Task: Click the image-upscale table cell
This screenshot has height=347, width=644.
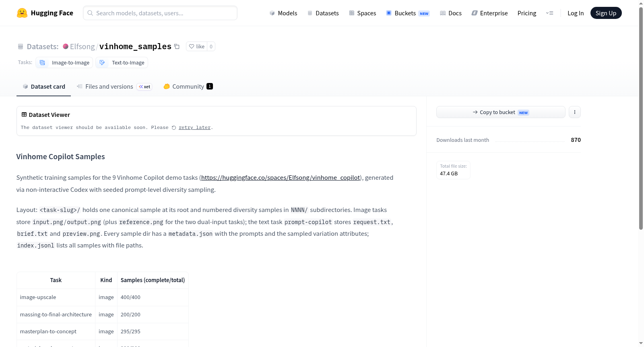Action: 56,297
